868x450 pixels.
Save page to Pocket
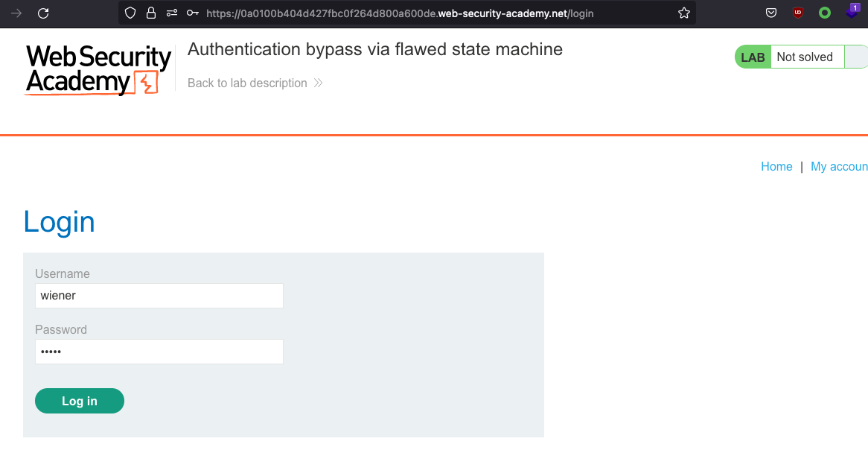pyautogui.click(x=772, y=13)
